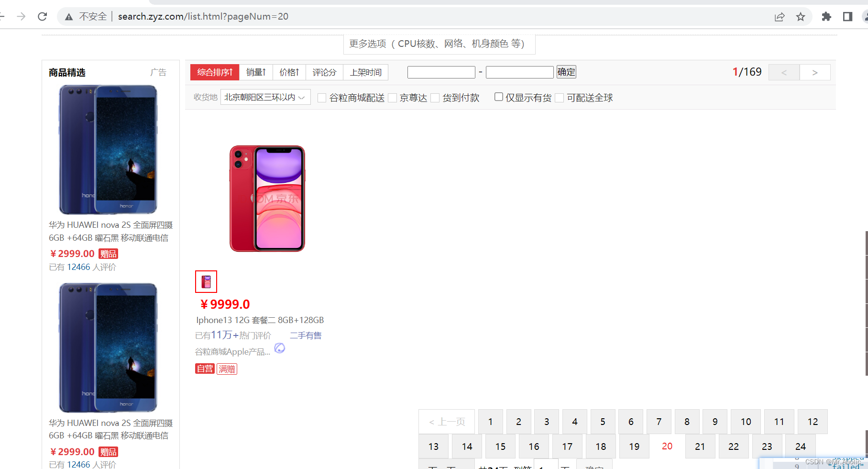Image resolution: width=868 pixels, height=469 pixels.
Task: Go to page 3 in pagination
Action: [547, 422]
